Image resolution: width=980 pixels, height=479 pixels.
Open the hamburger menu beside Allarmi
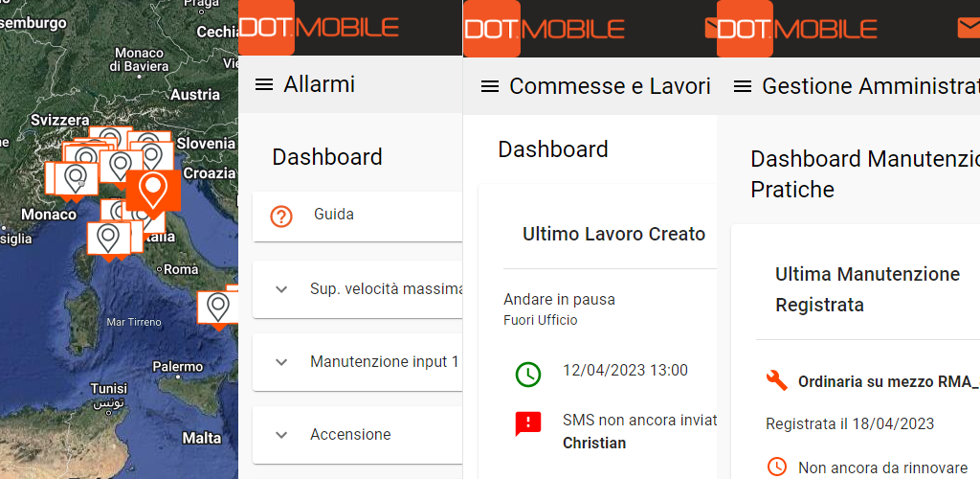[x=264, y=84]
